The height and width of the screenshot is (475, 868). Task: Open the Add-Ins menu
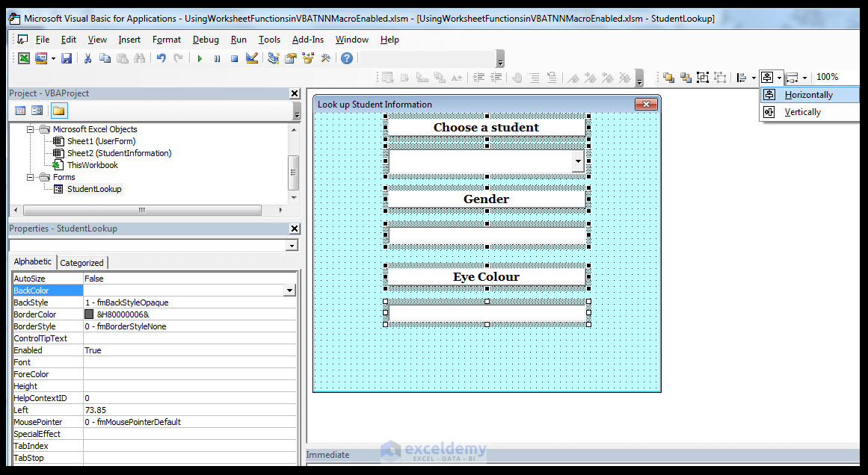coord(308,40)
